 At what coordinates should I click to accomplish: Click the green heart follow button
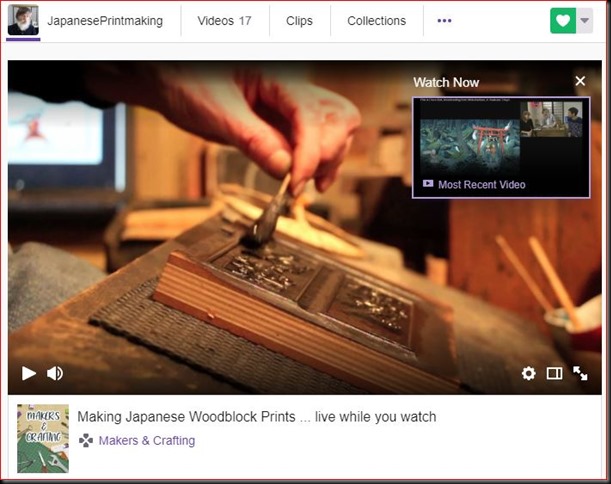click(563, 21)
